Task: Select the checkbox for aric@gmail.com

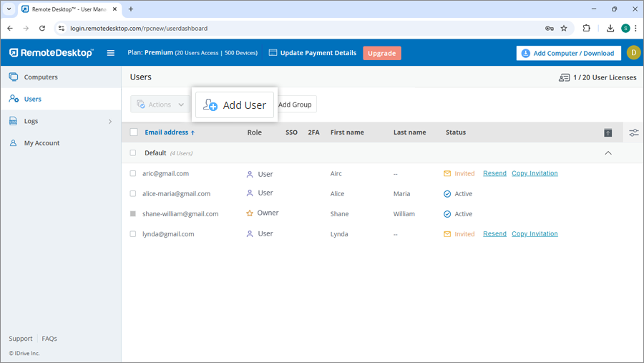Action: pos(133,174)
